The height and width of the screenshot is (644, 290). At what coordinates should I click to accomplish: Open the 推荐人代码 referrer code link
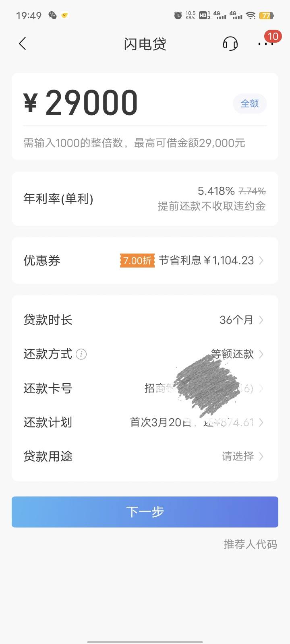coord(250,544)
